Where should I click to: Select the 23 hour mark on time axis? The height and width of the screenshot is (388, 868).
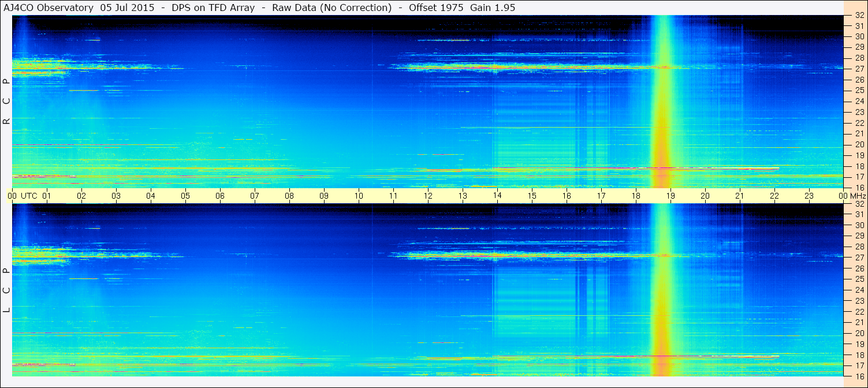click(809, 196)
